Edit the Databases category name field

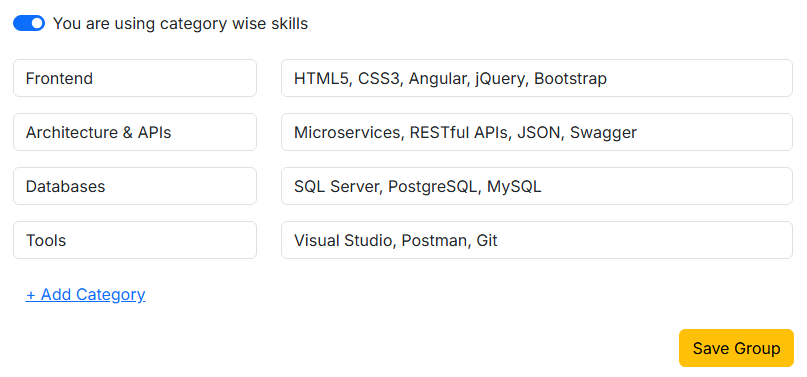[135, 186]
